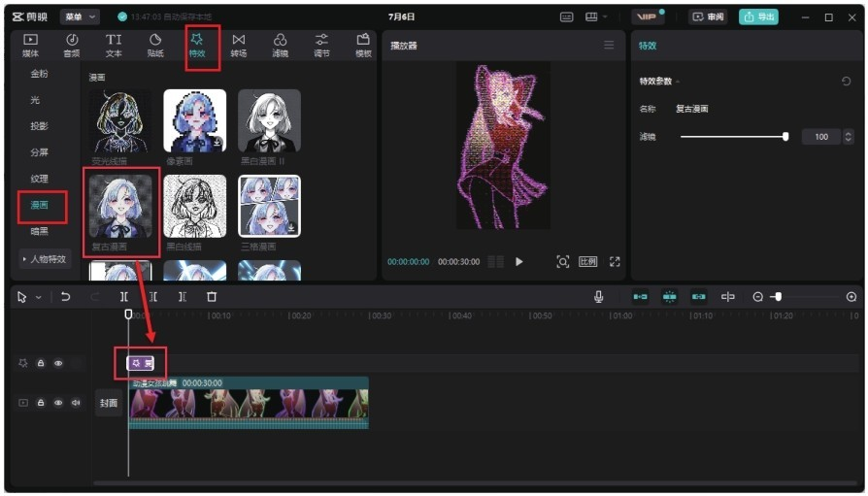The height and width of the screenshot is (496, 868).
Task: Lock the main video track
Action: coord(41,403)
